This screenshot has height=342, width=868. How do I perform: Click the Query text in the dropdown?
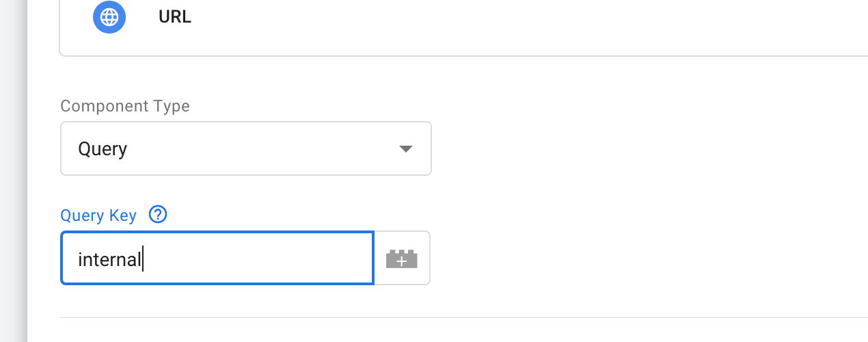103,149
